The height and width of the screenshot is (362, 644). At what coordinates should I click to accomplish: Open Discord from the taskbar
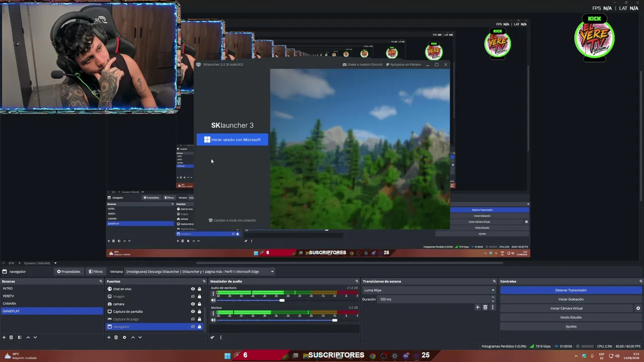click(x=406, y=356)
